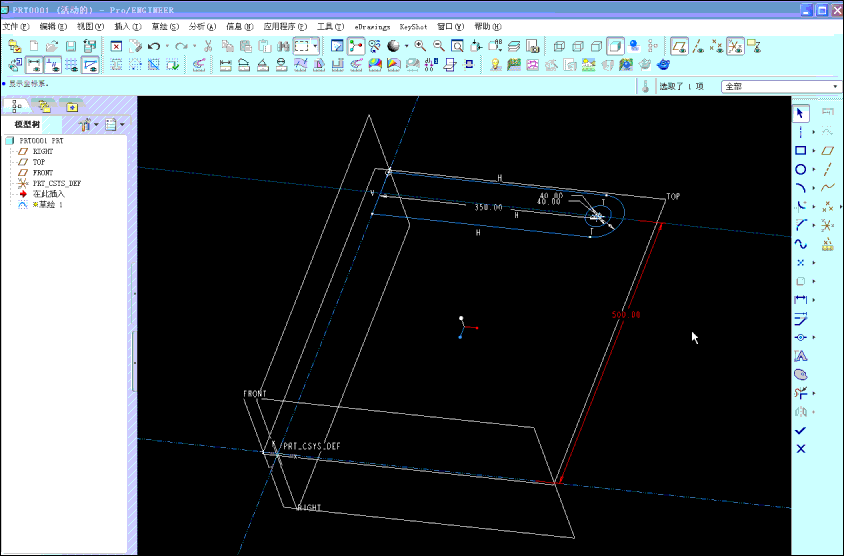This screenshot has height=556, width=844.
Task: Toggle datum planes display
Action: pos(679,46)
